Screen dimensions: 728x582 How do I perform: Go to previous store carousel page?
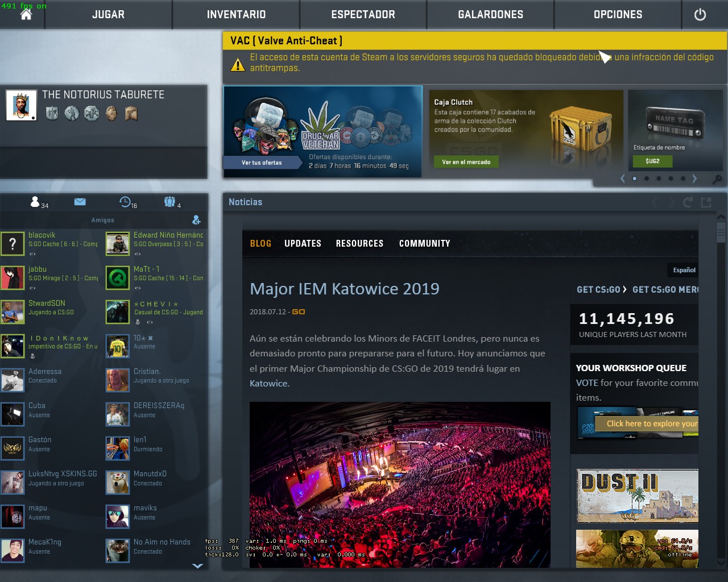tap(622, 178)
